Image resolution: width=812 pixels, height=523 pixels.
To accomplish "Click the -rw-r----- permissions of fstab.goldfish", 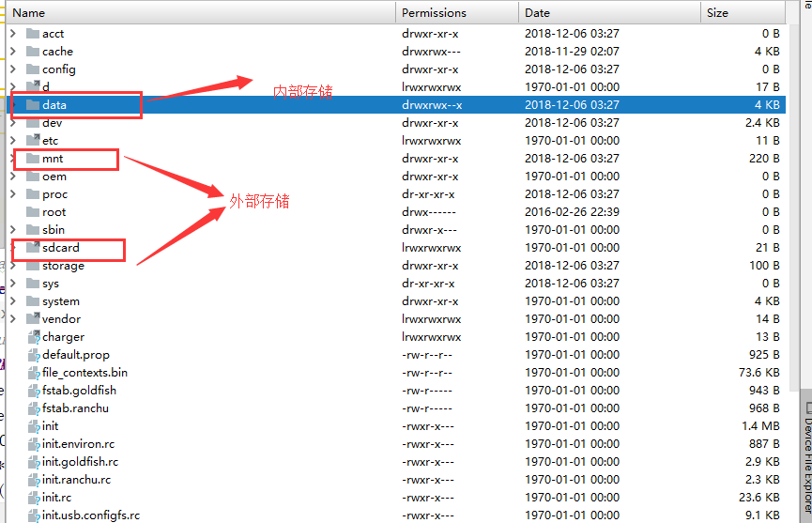I will point(427,391).
